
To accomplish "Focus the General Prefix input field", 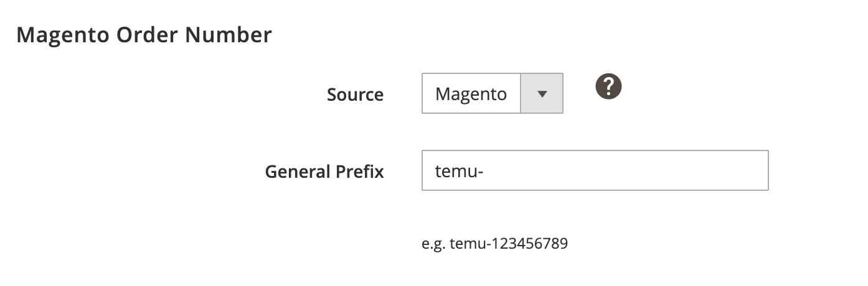I will click(595, 170).
